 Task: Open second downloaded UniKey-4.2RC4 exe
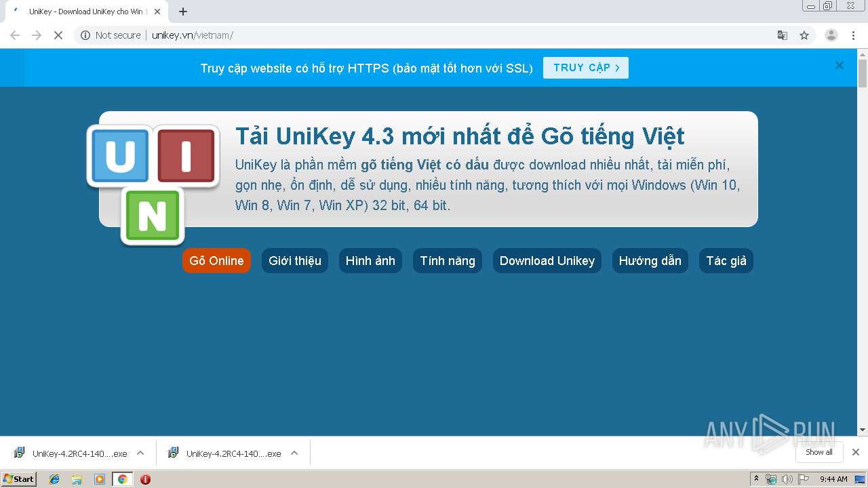pyautogui.click(x=224, y=453)
